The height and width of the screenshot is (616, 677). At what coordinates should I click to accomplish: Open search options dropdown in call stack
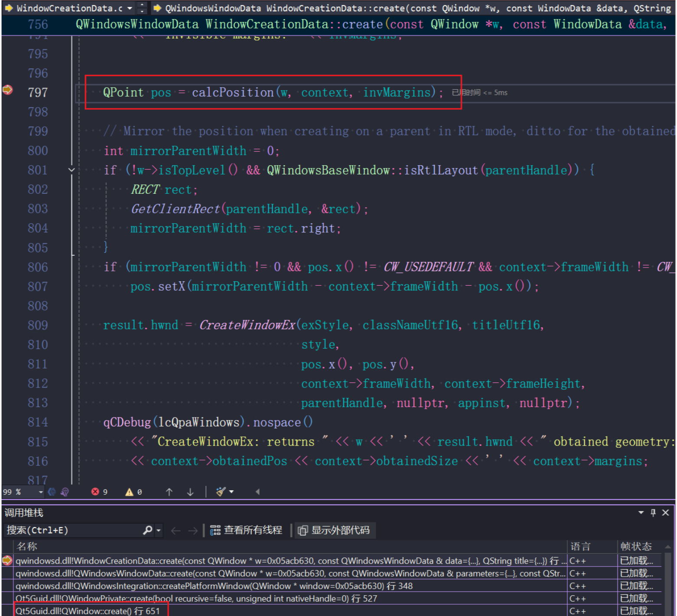pyautogui.click(x=158, y=530)
